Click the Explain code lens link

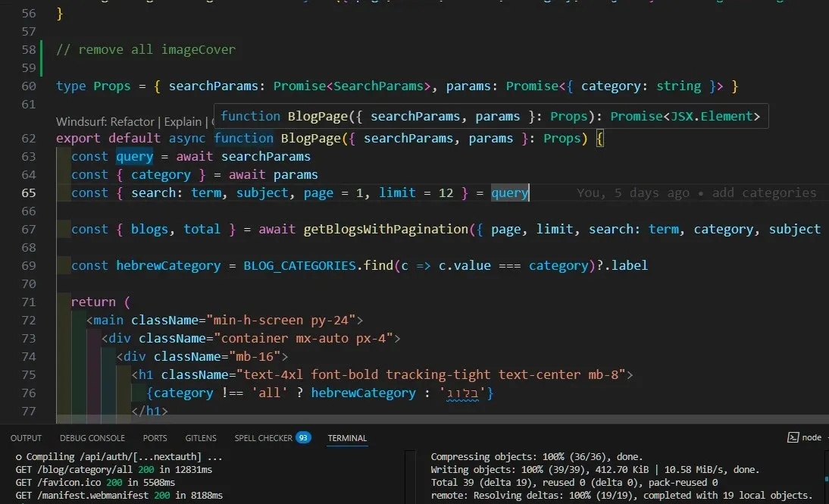tap(183, 122)
